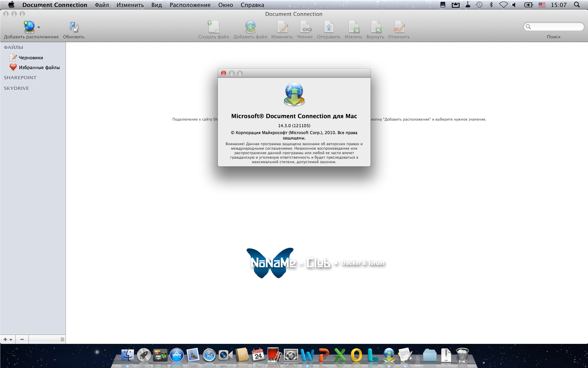Click the Time Machine menu bar icon

click(479, 5)
